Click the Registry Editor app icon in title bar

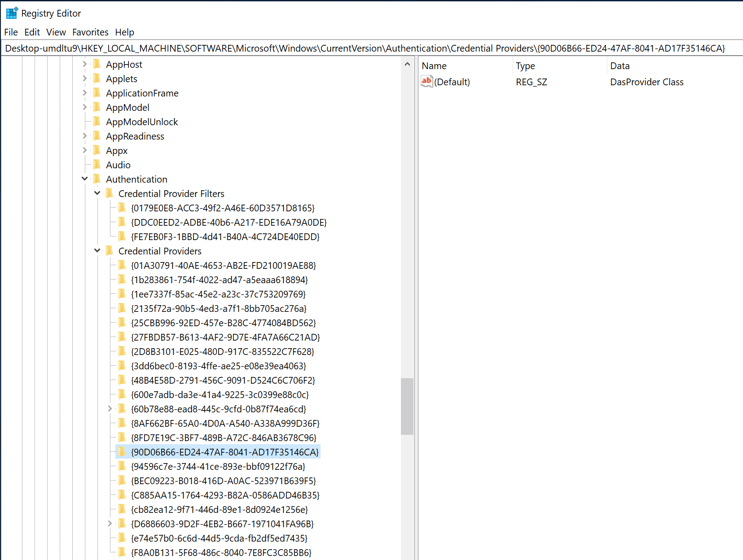[x=12, y=13]
